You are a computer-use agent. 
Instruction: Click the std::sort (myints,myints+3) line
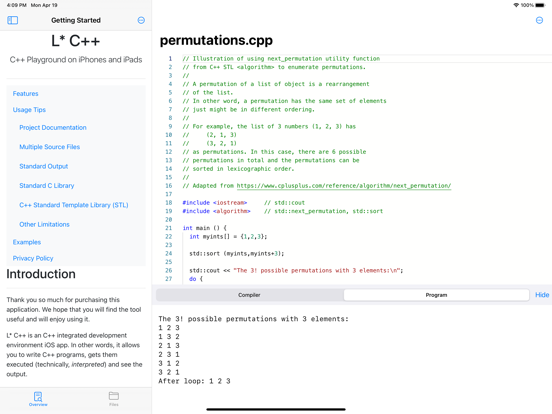[237, 253]
